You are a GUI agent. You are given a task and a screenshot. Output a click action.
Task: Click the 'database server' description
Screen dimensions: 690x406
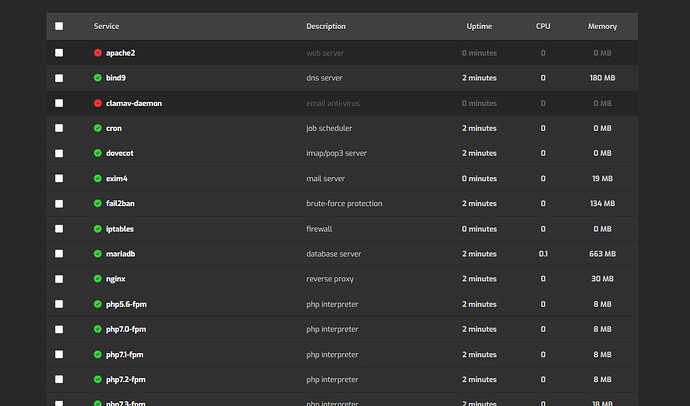(334, 254)
